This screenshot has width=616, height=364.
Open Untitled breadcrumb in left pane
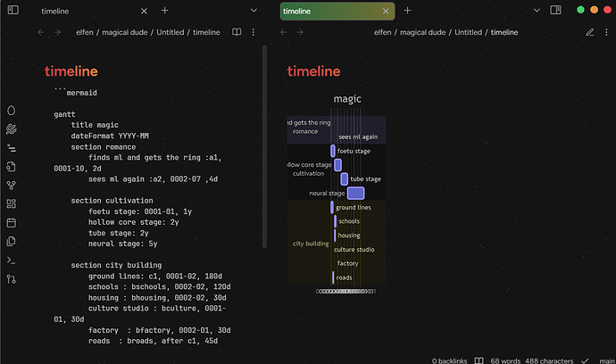pyautogui.click(x=171, y=32)
